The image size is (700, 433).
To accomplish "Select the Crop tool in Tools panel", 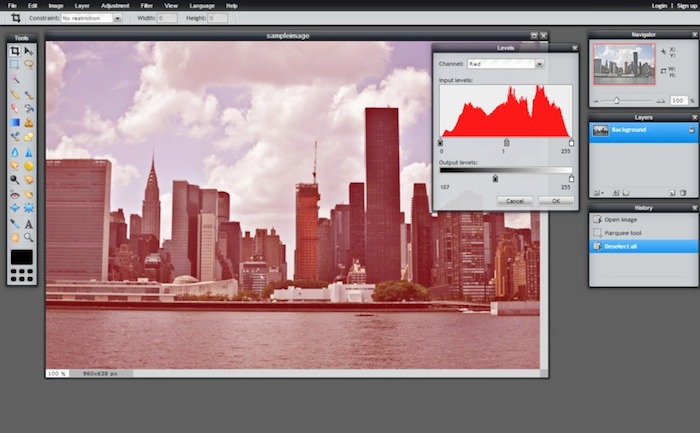I will pyautogui.click(x=15, y=51).
